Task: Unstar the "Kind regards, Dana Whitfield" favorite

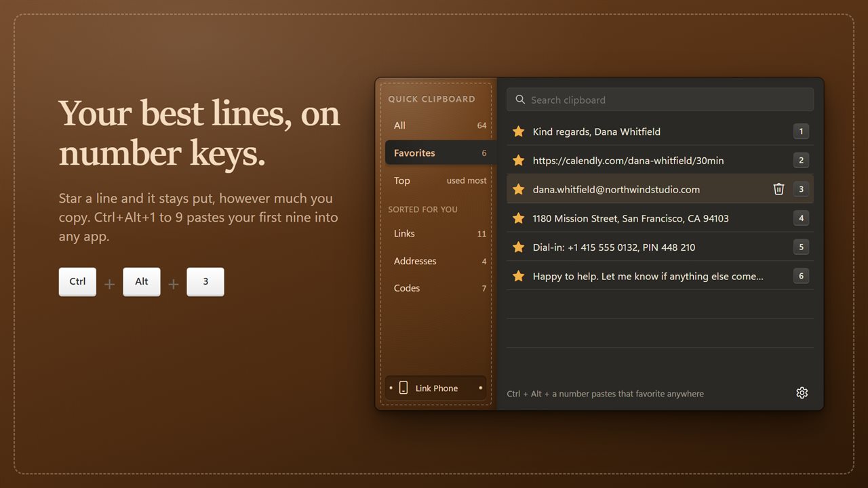Action: coord(519,131)
